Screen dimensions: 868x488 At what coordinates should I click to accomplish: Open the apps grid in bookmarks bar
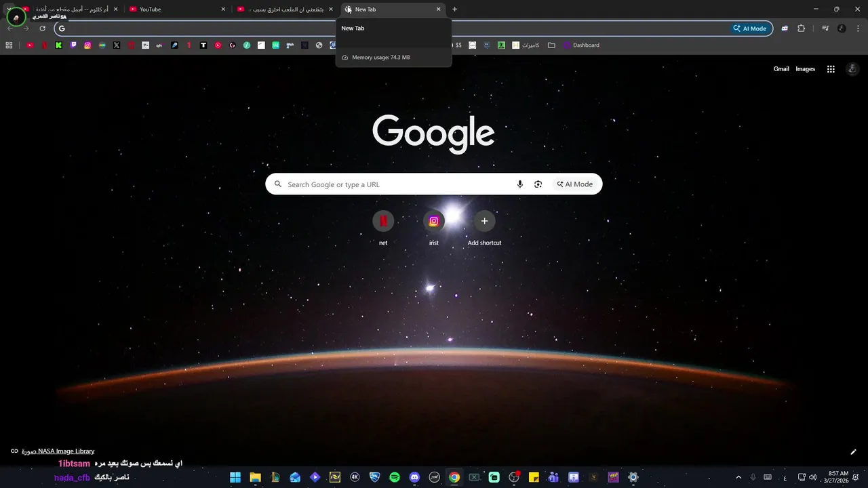coord(9,45)
